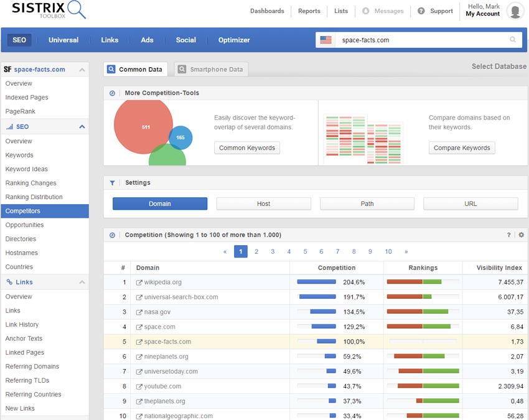
Task: Select the Host setting toggle
Action: (263, 203)
